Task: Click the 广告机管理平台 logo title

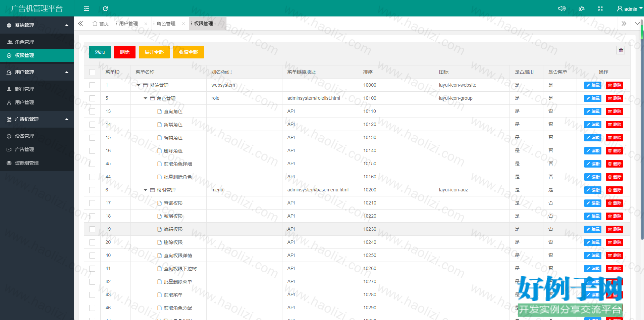Action: pos(37,8)
